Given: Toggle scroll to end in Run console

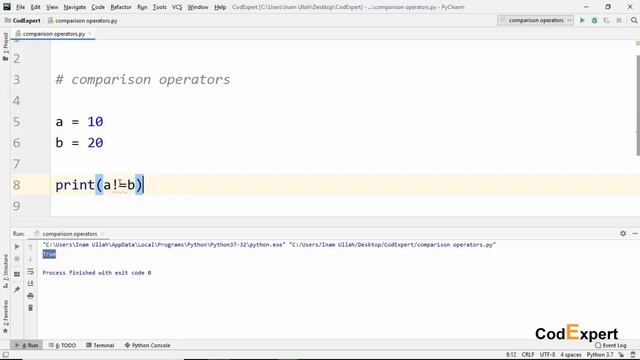Looking at the screenshot, I should point(30,283).
